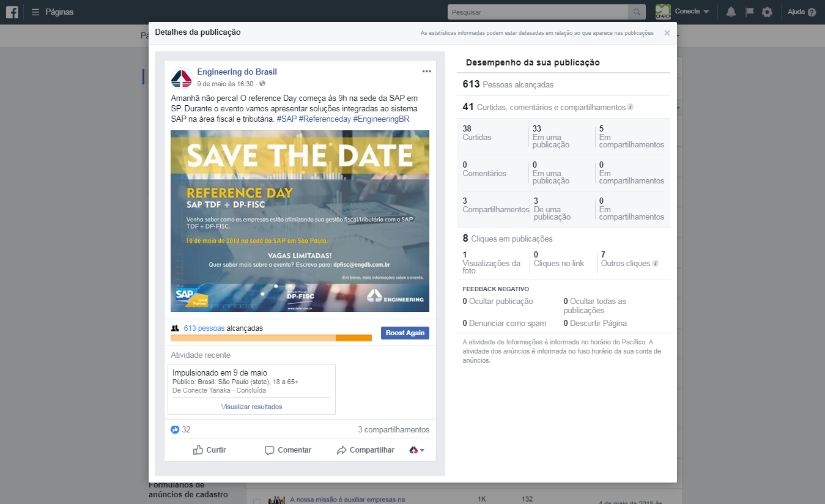Viewport: 825px width, 504px height.
Task: Click the 0 Ocultar publicação feedback entry
Action: coord(498,301)
